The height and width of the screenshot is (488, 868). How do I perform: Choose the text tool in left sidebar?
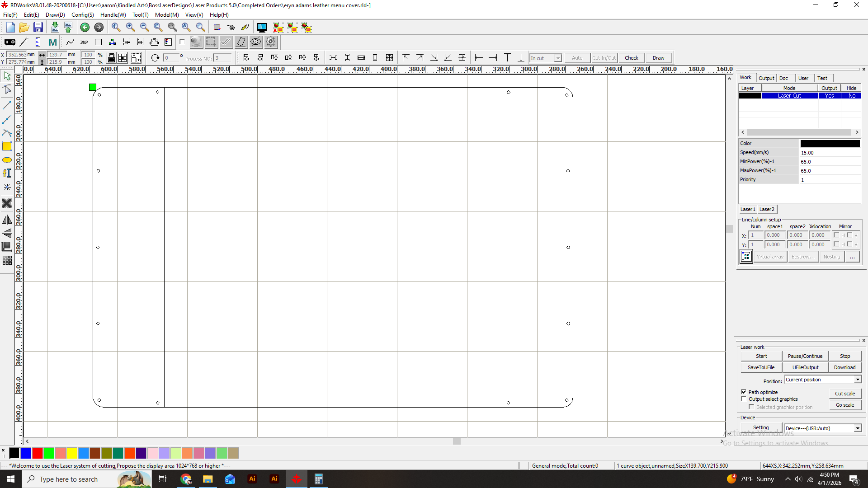point(7,173)
